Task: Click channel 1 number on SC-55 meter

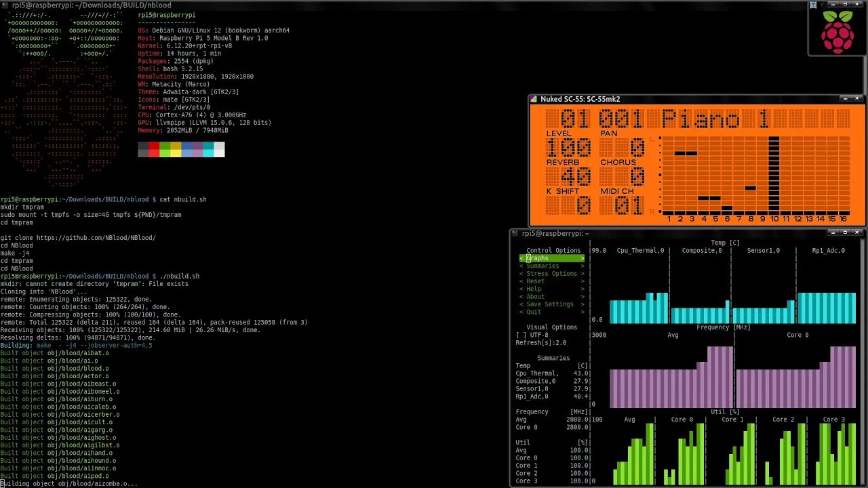Action: (x=669, y=219)
